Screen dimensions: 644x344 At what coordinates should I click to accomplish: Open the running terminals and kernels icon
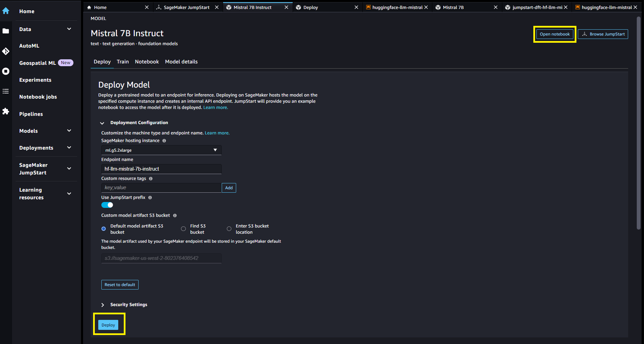(6, 71)
